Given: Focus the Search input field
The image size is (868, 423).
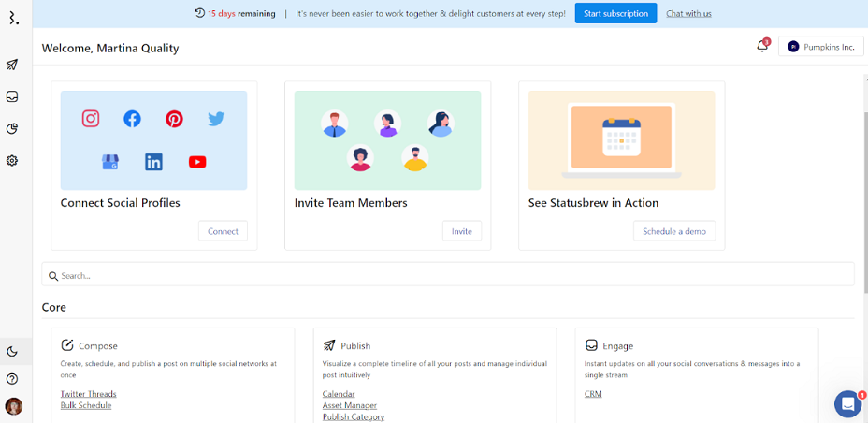Looking at the screenshot, I should click(448, 274).
